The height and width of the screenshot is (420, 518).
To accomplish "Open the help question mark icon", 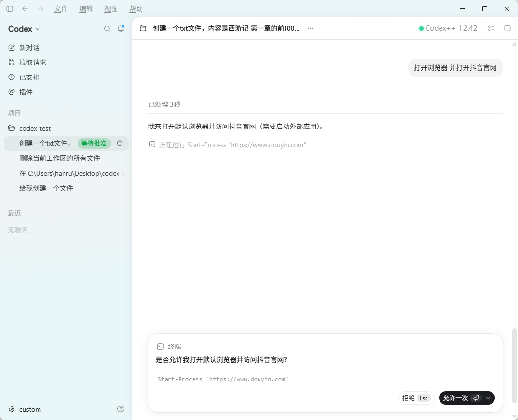I will coord(121,409).
